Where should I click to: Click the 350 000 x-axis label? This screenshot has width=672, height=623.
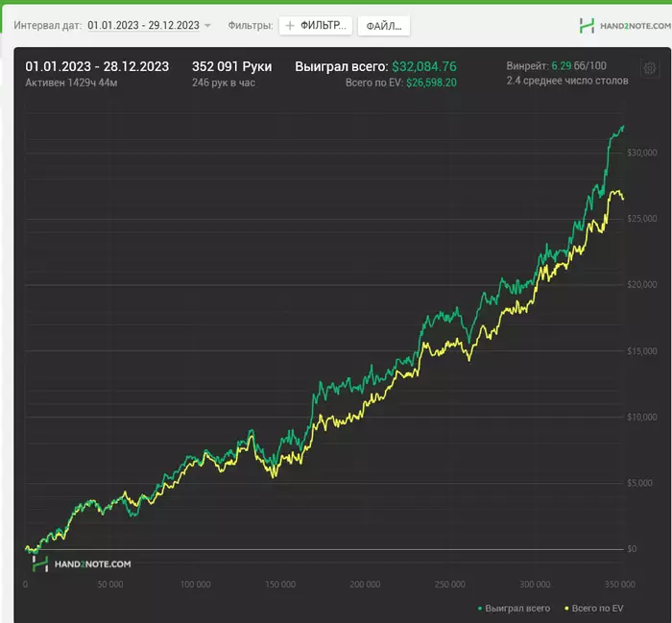[x=620, y=584]
